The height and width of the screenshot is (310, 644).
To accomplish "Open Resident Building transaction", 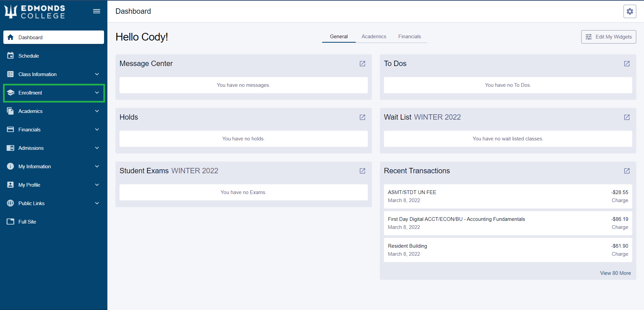I will (508, 250).
